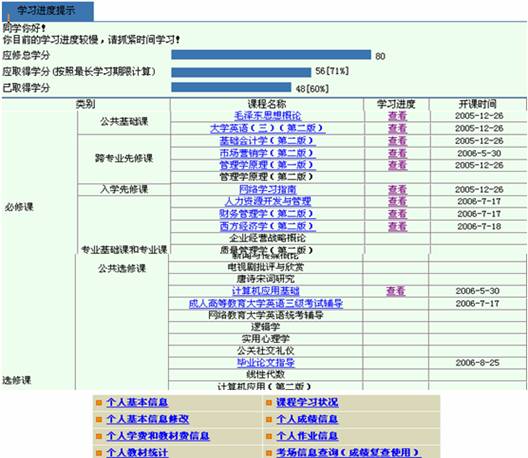
Task: Open the 市场营销学（第二版） course link
Action: tap(267, 153)
